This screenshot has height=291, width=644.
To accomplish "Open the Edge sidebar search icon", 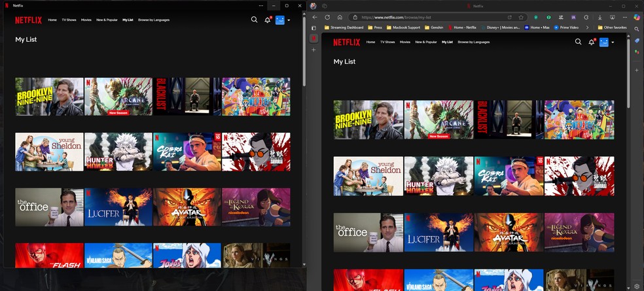I will [637, 29].
